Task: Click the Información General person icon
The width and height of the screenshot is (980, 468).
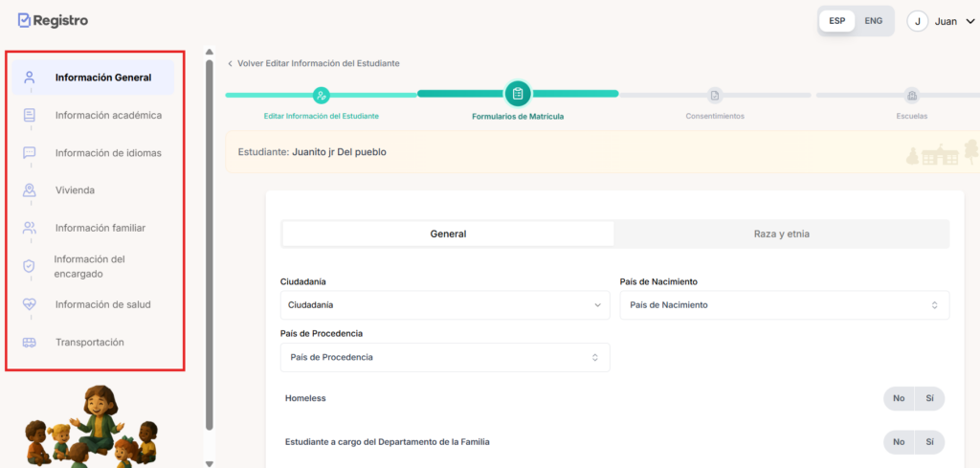Action: tap(30, 78)
